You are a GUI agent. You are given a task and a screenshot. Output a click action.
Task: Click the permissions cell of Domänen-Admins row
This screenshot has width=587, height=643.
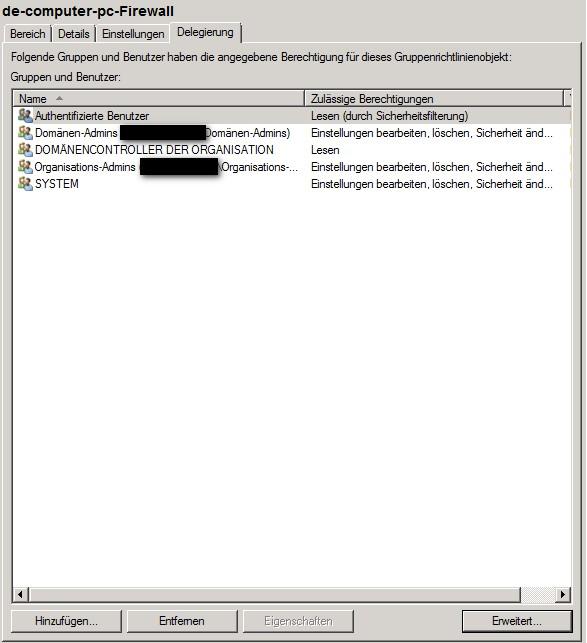pos(432,133)
